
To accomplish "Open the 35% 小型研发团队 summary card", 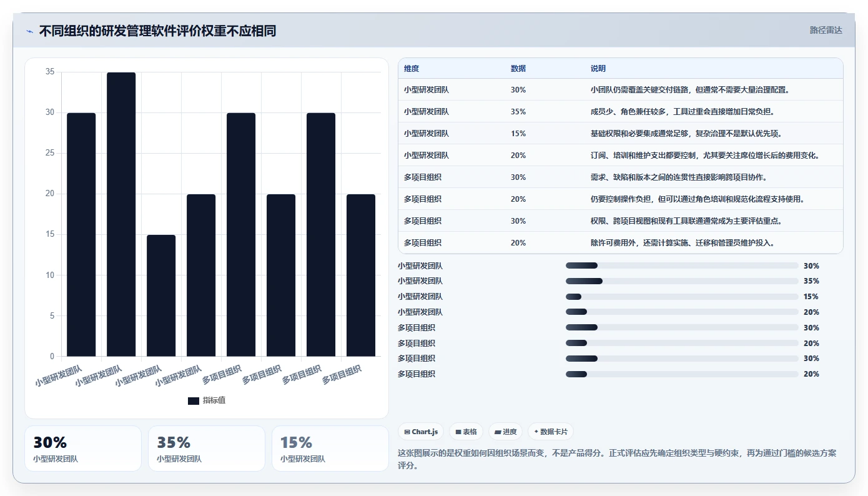I will tap(207, 449).
